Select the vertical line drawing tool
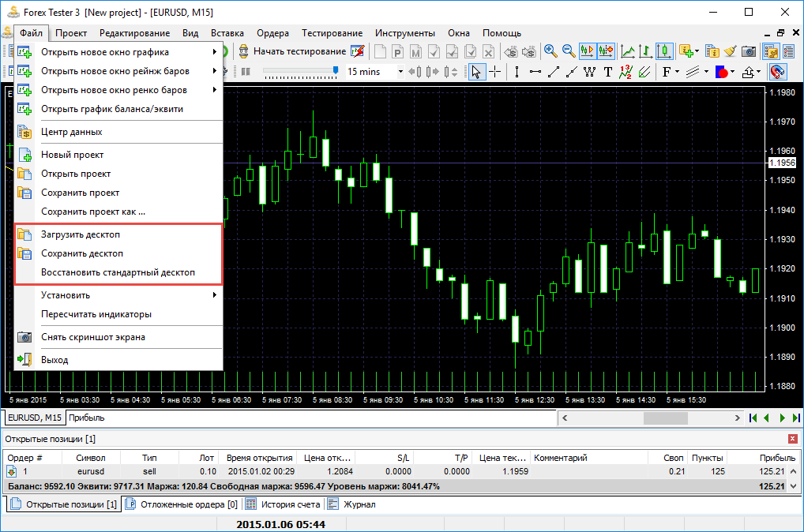This screenshot has width=804, height=532. [517, 72]
